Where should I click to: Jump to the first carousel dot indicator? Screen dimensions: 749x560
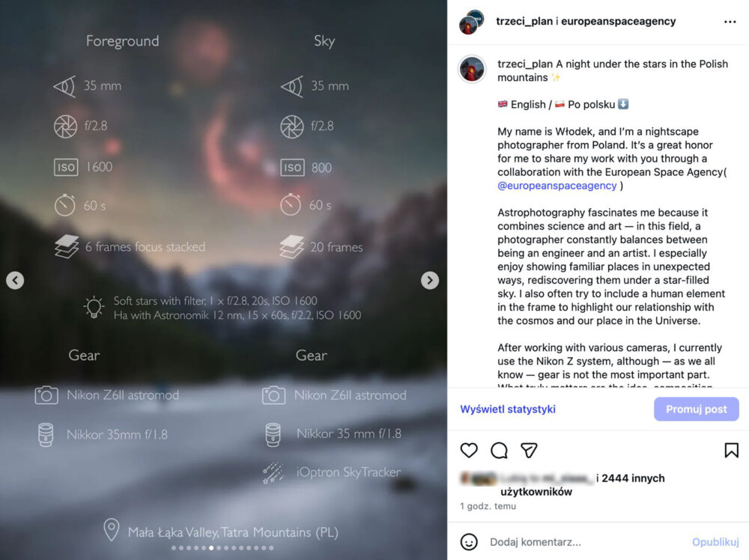pyautogui.click(x=174, y=548)
